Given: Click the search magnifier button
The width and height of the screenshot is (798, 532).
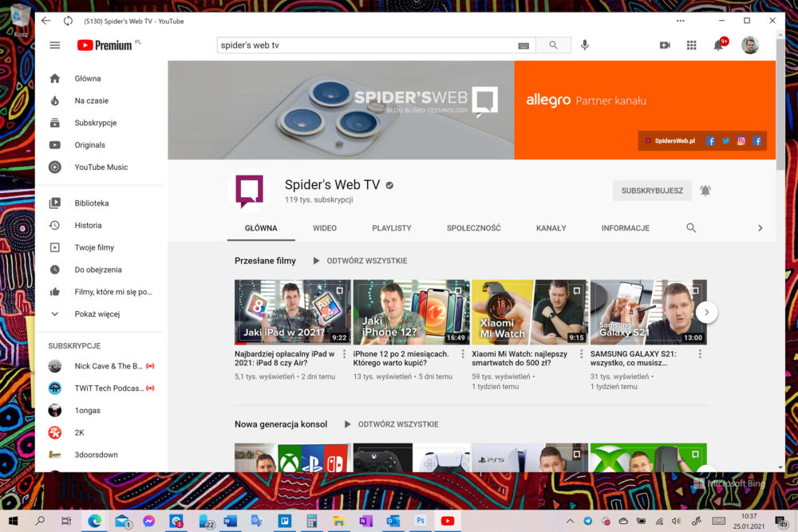Looking at the screenshot, I should pyautogui.click(x=553, y=45).
